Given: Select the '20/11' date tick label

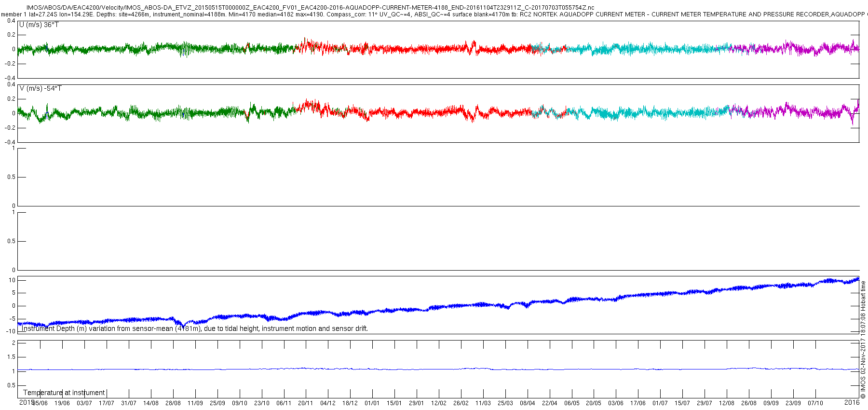Looking at the screenshot, I should 305,403.
